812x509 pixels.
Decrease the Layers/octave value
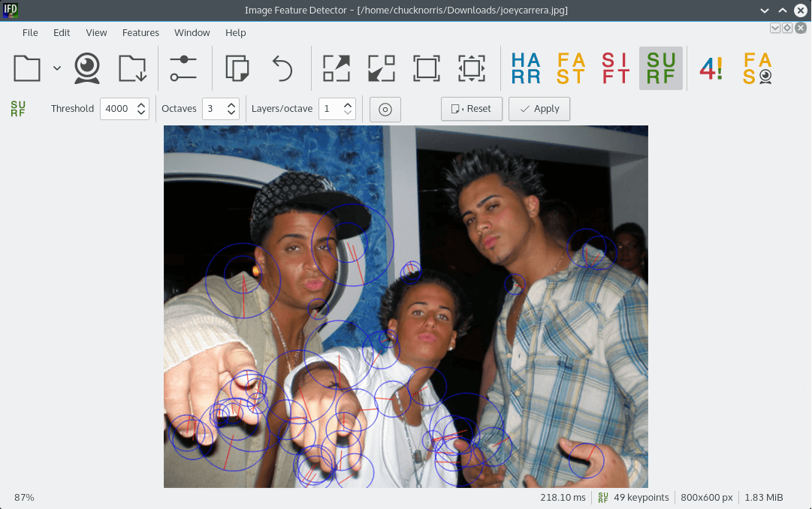(347, 113)
